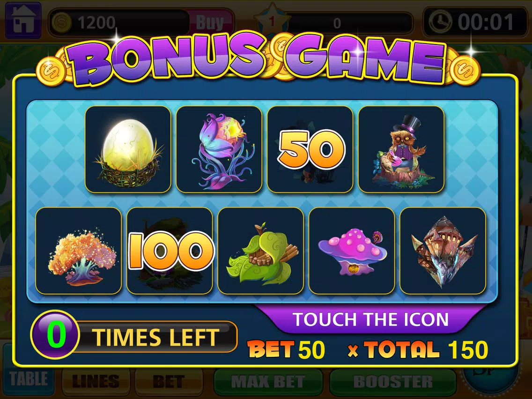Viewport: 532px width, 399px height.
Task: Tap the revealed 100 prize tile
Action: (x=170, y=251)
